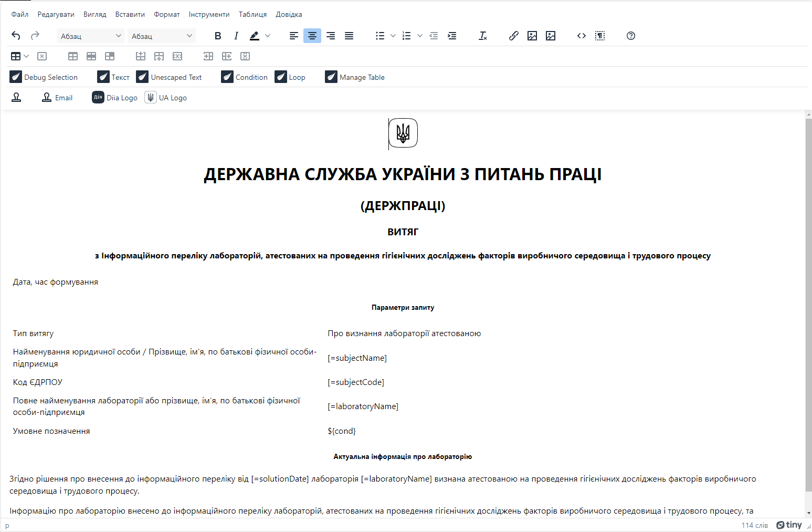
Task: Insert the UA Logo
Action: [166, 98]
